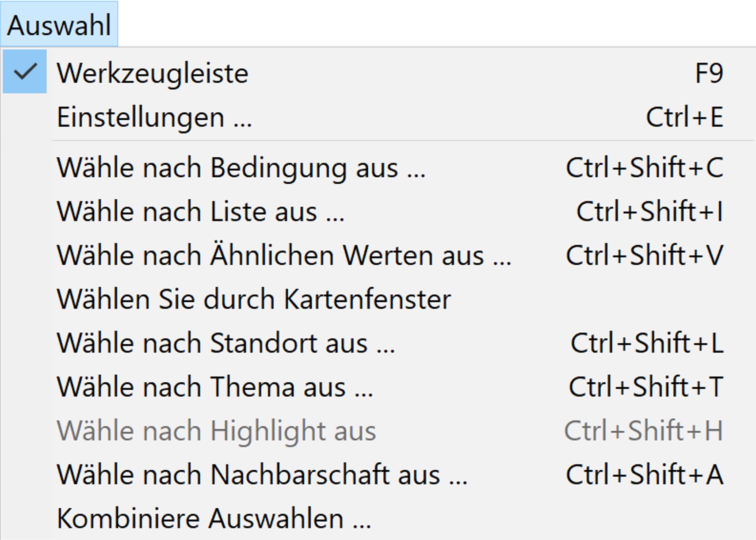This screenshot has height=540, width=756.
Task: Click the Ctrl+E shortcut text
Action: pos(684,117)
